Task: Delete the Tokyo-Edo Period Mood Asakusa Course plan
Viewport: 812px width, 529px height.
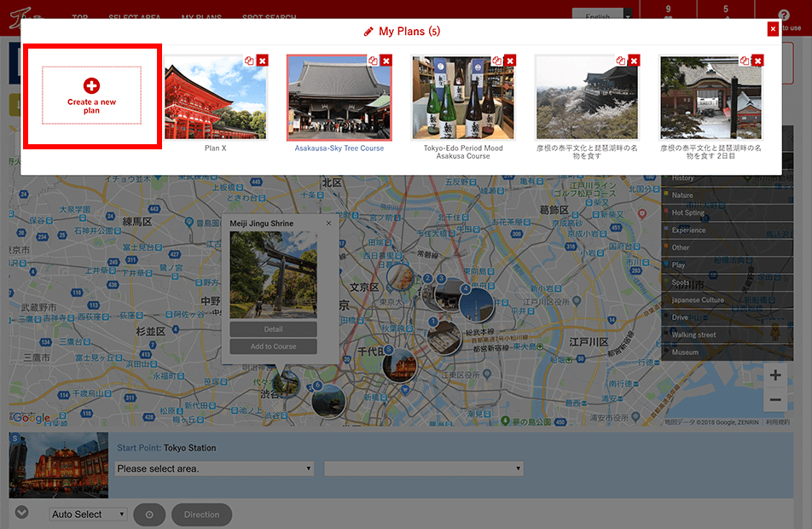Action: (510, 61)
